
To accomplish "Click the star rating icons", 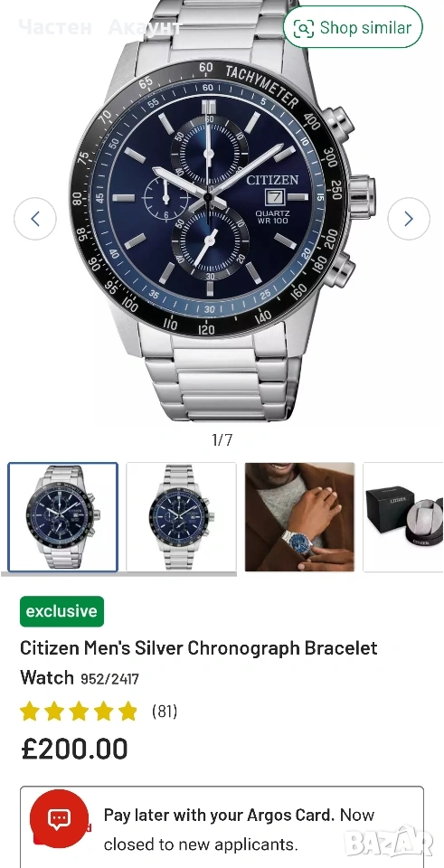I will pyautogui.click(x=79, y=712).
